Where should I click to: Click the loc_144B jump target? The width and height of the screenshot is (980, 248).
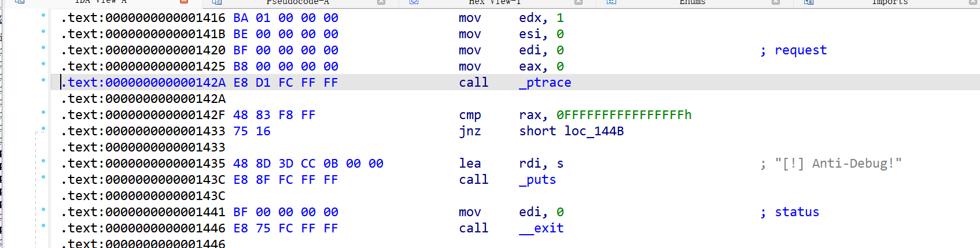tap(594, 131)
